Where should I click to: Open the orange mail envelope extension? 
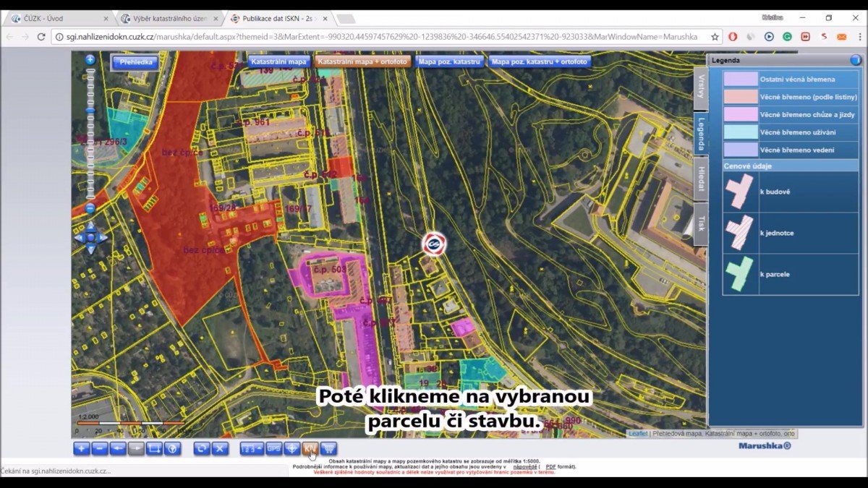tap(841, 36)
